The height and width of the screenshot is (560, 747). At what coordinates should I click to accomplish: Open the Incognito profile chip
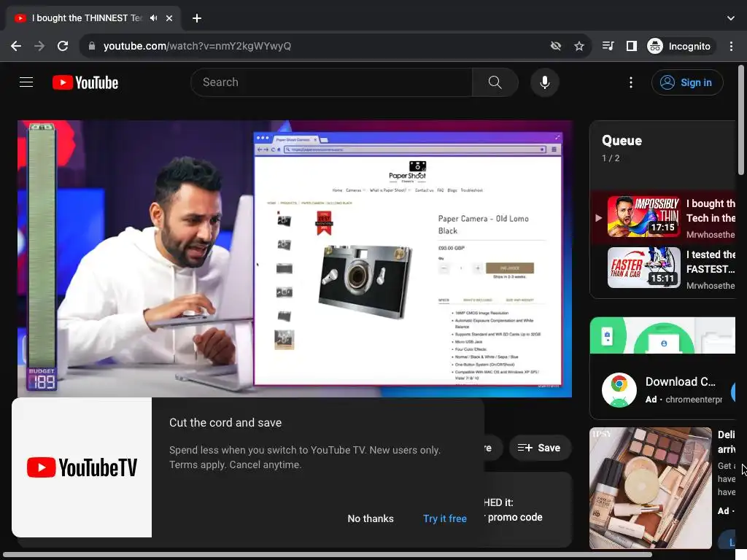click(681, 46)
